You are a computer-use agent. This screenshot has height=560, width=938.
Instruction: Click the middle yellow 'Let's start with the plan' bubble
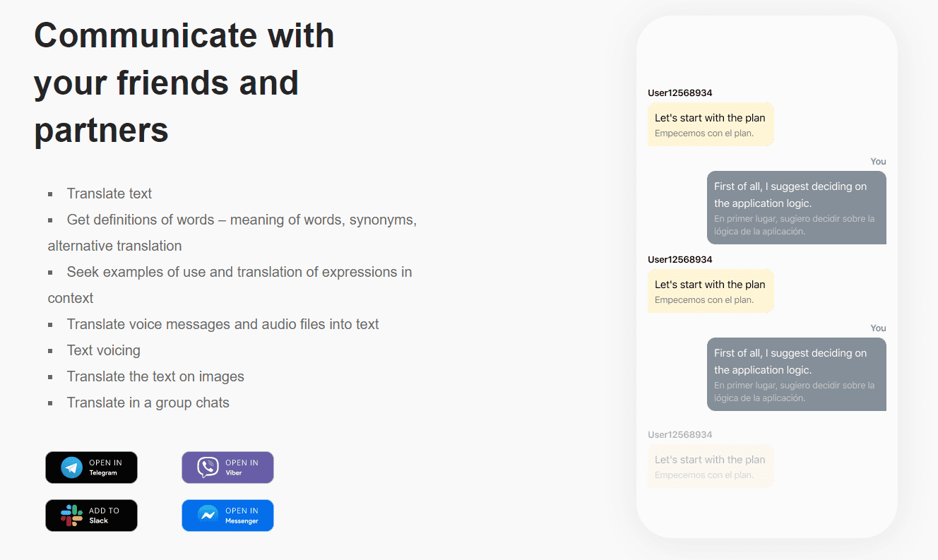[710, 291]
